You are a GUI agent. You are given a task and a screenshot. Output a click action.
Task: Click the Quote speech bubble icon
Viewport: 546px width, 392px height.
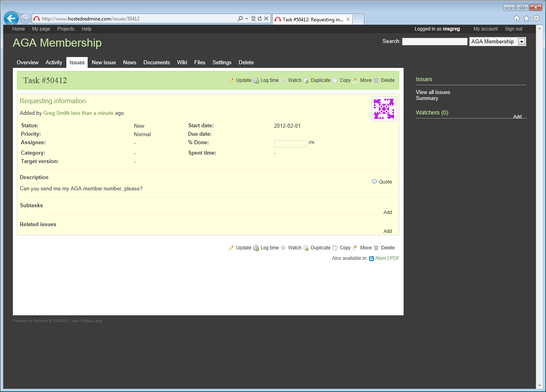[x=374, y=182]
